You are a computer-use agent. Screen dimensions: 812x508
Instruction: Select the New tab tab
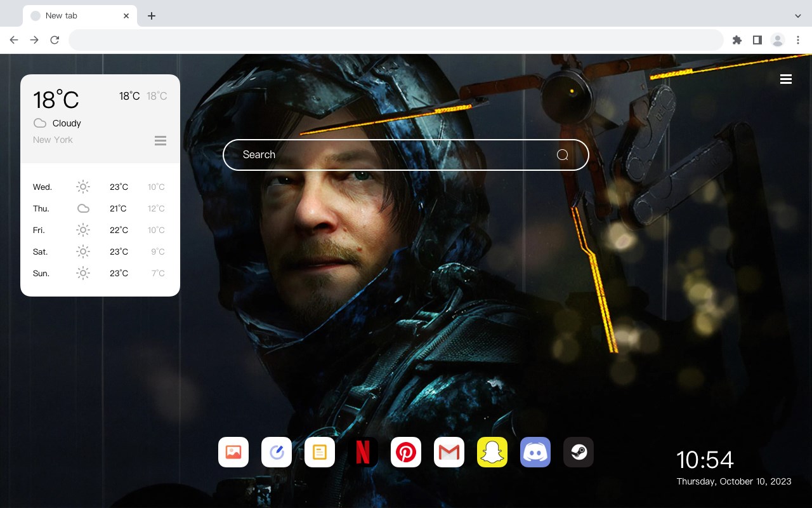(80, 16)
